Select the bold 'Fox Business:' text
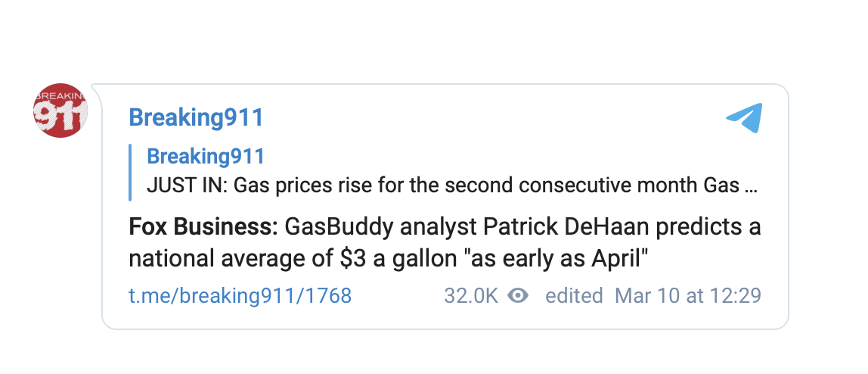The width and height of the screenshot is (868, 374). (204, 227)
